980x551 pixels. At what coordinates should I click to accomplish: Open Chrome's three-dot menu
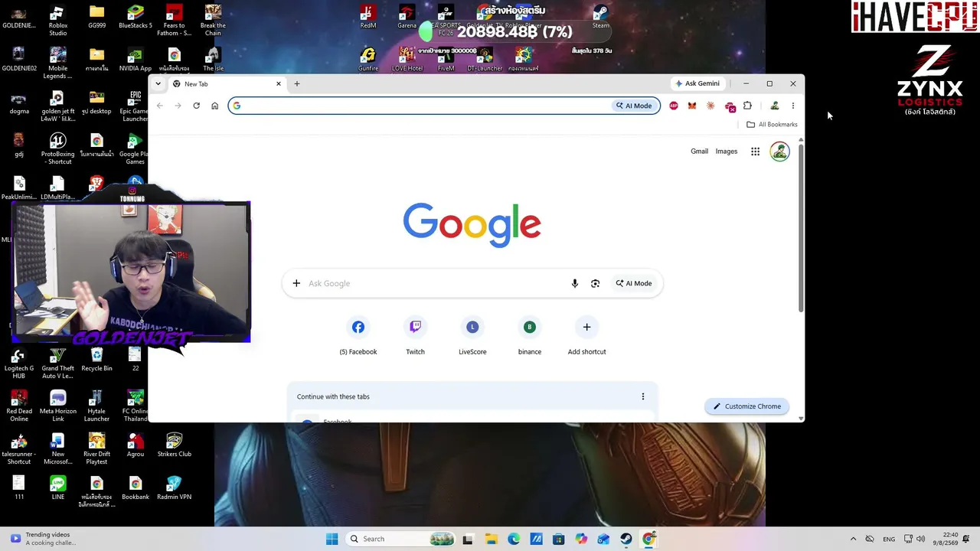[793, 106]
